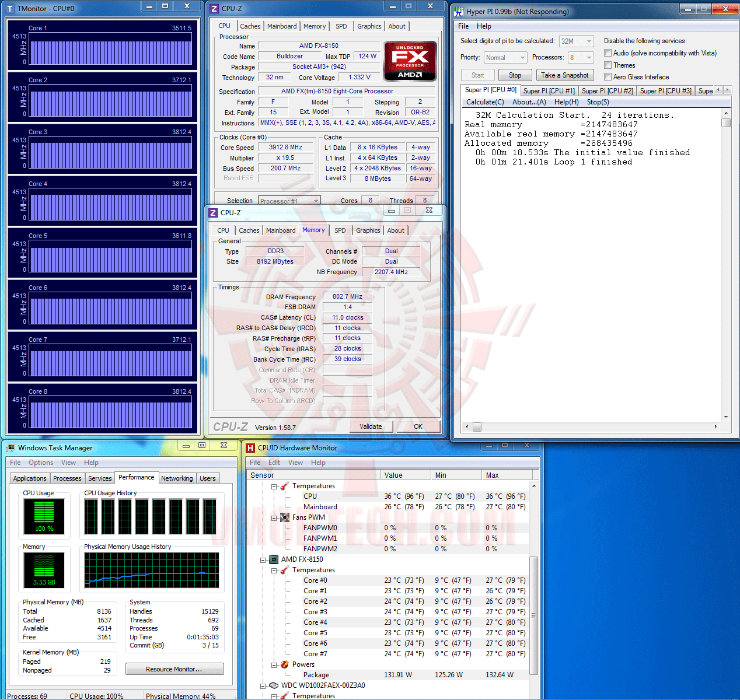Open the Processes tab in Task Manager
Viewport: 740px width, 700px height.
(x=67, y=478)
